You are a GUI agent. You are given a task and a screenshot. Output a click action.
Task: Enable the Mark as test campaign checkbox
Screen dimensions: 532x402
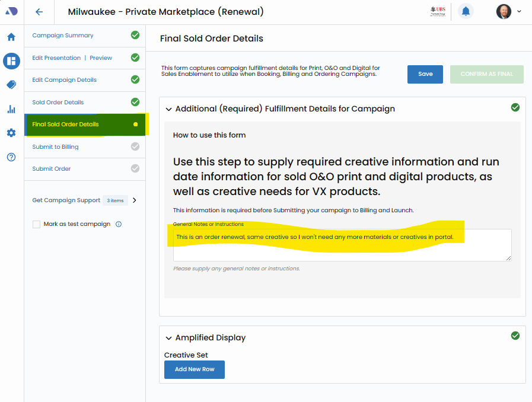click(x=37, y=224)
